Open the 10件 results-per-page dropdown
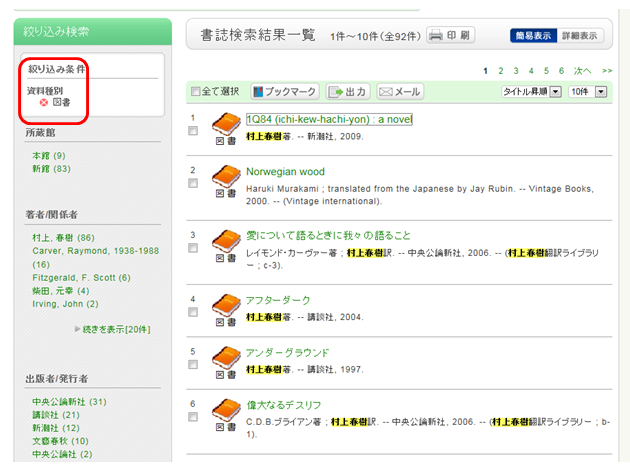The width and height of the screenshot is (630, 472). [588, 92]
